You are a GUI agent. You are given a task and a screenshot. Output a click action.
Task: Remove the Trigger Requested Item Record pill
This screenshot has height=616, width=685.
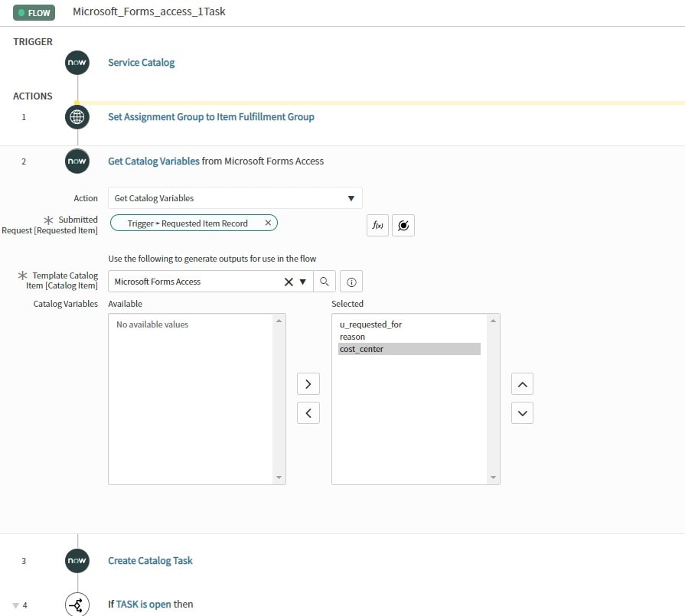click(x=268, y=223)
